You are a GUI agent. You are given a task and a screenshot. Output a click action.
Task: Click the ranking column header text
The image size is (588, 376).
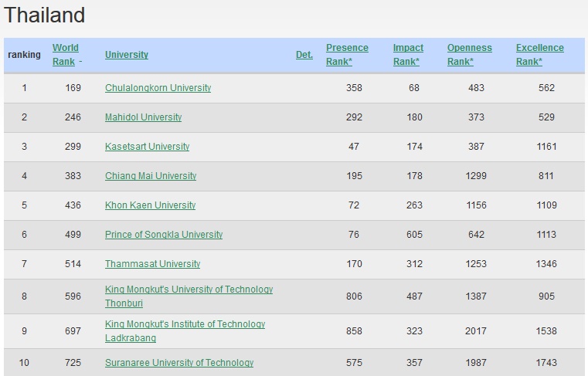point(24,55)
